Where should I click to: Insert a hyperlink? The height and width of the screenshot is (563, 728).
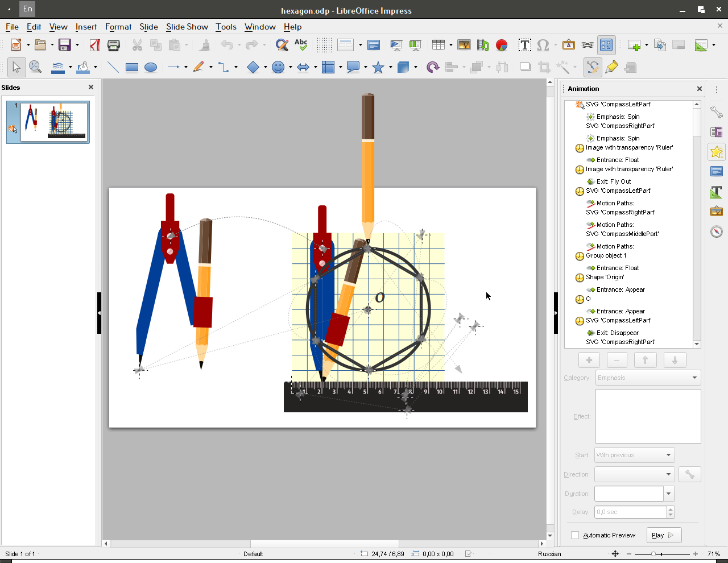coord(588,45)
